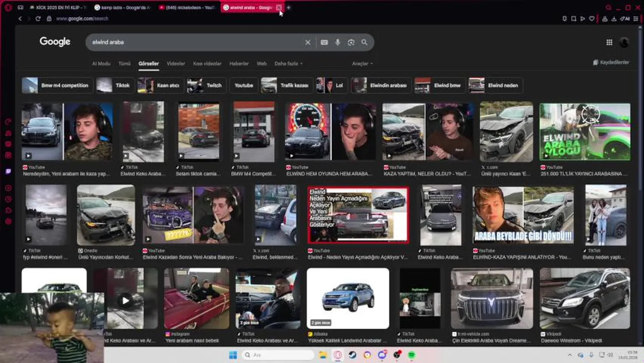Click Opera GX taskbar icon
The height and width of the screenshot is (363, 644).
click(338, 355)
